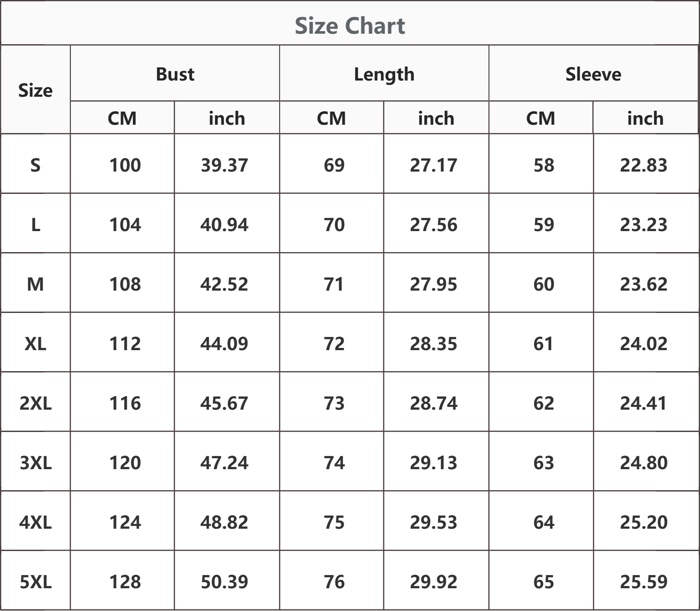Image resolution: width=700 pixels, height=611 pixels.
Task: Select bust inch value 50.39
Action: pyautogui.click(x=224, y=582)
